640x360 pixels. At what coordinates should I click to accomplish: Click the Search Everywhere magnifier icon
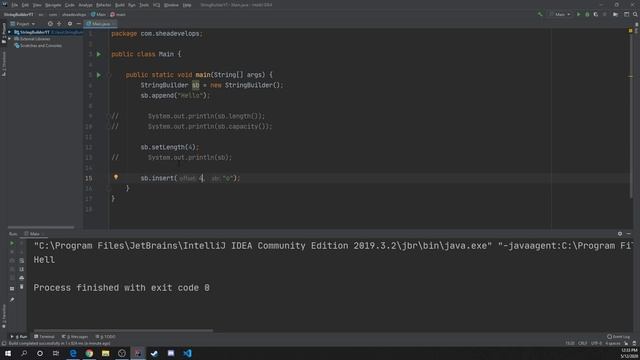click(x=635, y=14)
